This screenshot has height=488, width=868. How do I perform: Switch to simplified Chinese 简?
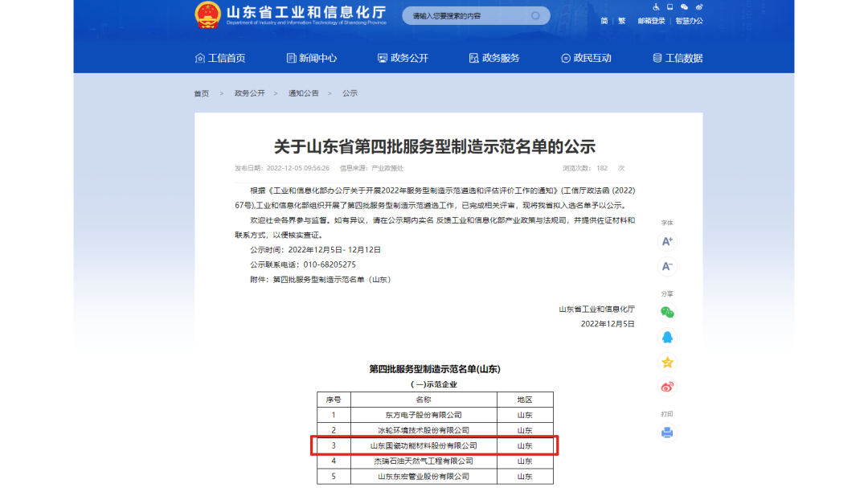pyautogui.click(x=604, y=21)
